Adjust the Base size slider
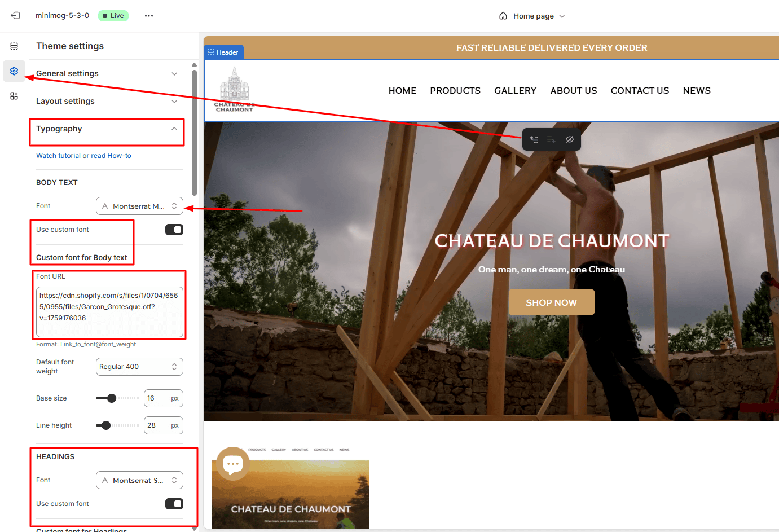 point(112,398)
